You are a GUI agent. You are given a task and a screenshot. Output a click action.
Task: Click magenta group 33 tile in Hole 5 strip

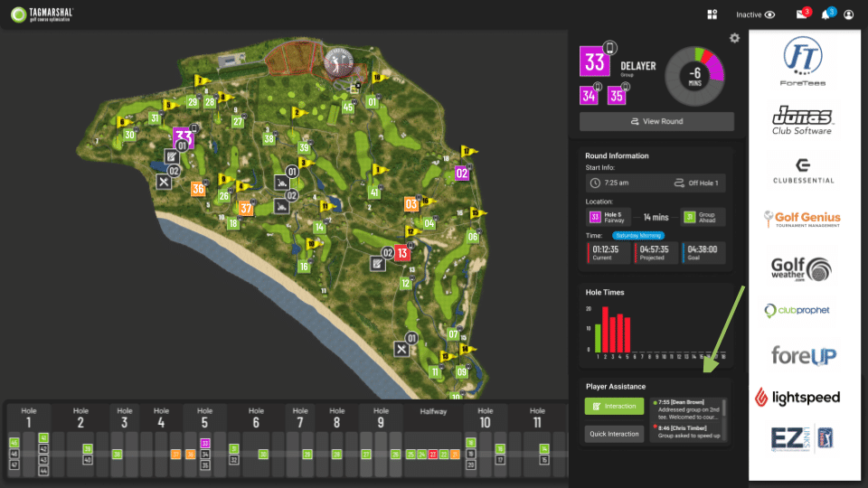205,443
